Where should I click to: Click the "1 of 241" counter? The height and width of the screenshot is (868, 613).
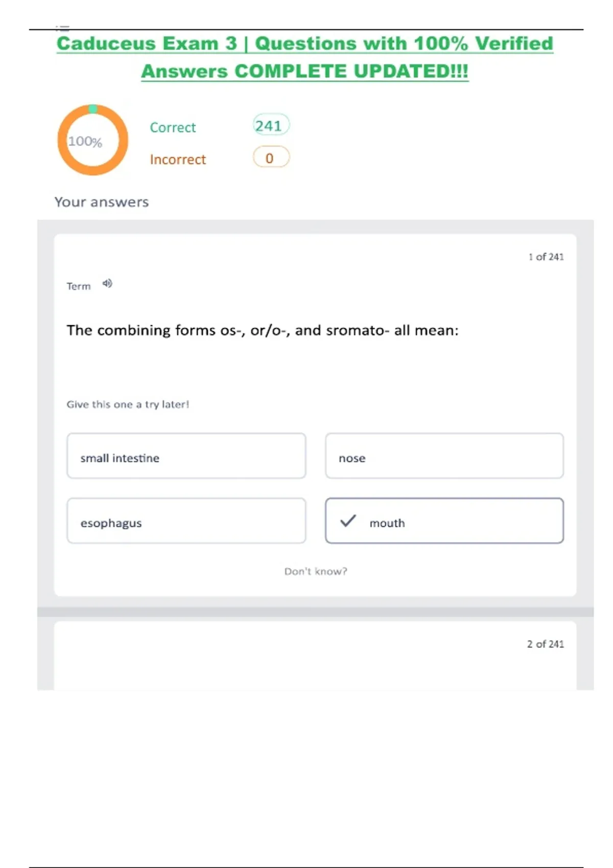[x=546, y=257]
